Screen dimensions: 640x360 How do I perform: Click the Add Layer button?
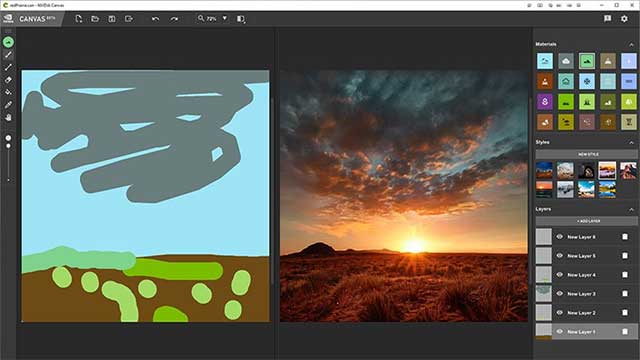pos(587,221)
